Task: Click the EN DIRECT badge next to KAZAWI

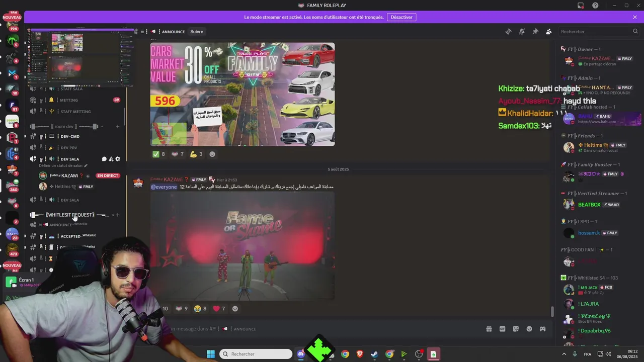Action: click(108, 175)
